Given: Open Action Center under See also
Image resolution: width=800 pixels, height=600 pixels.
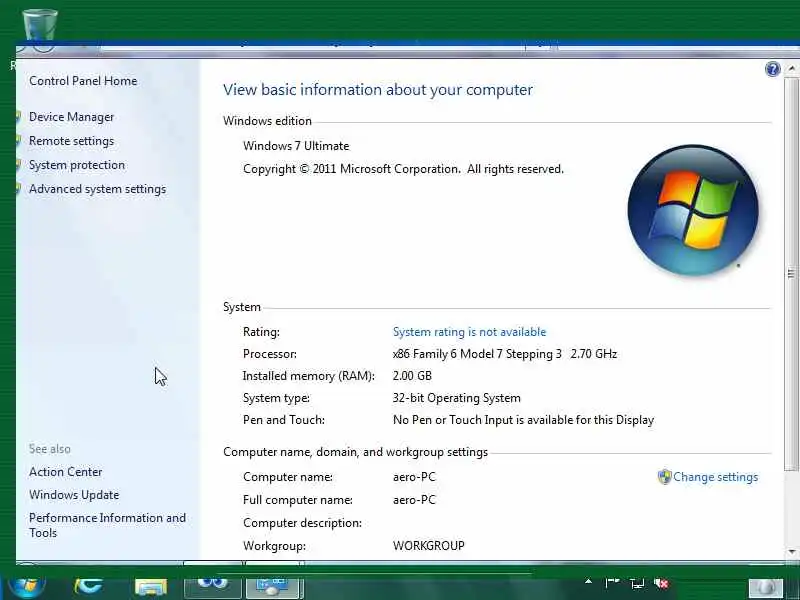Looking at the screenshot, I should coord(65,472).
